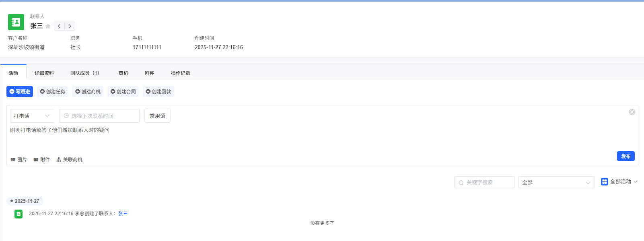Go to the next contact record
Screen dimensions: 644x241
[x=70, y=26]
